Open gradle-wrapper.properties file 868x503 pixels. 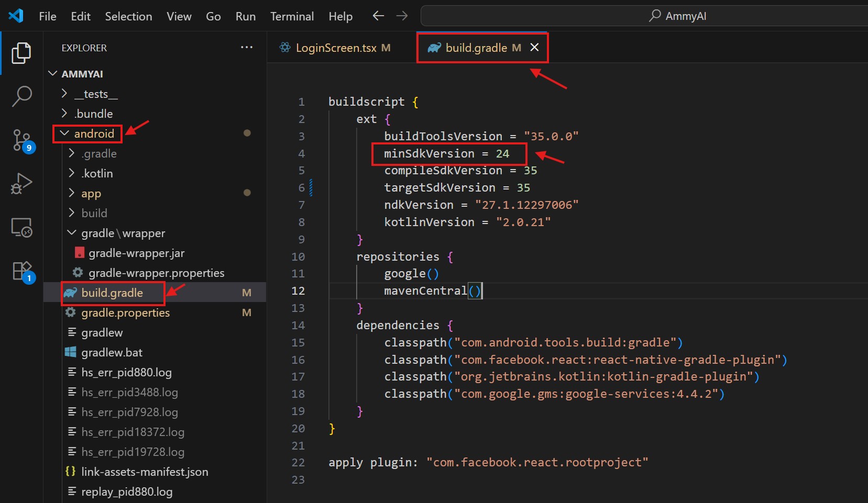156,273
